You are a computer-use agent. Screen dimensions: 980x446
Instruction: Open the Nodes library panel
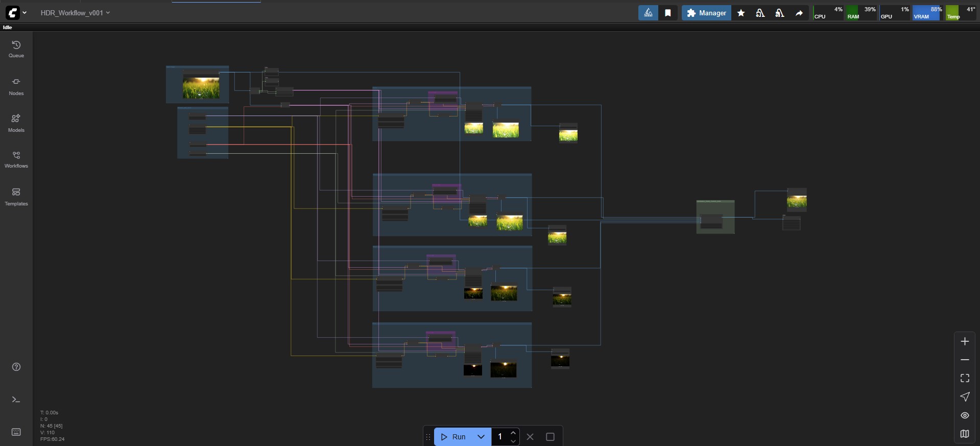coord(16,86)
